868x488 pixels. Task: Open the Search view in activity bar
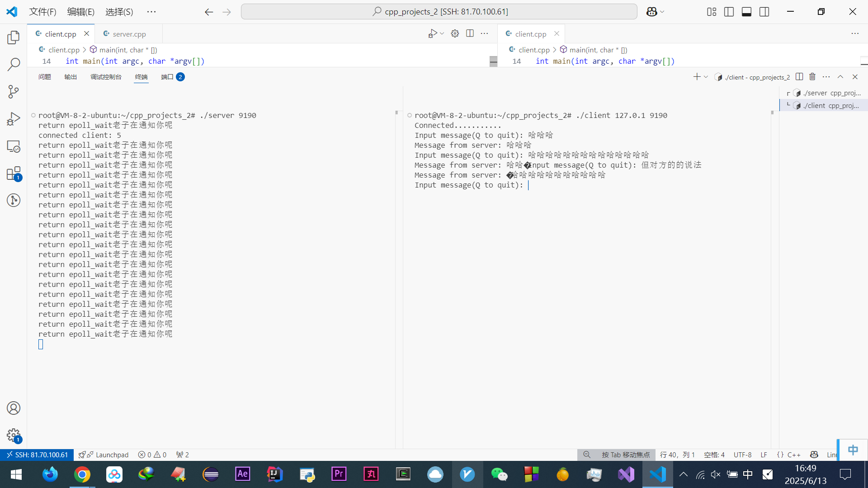(14, 65)
